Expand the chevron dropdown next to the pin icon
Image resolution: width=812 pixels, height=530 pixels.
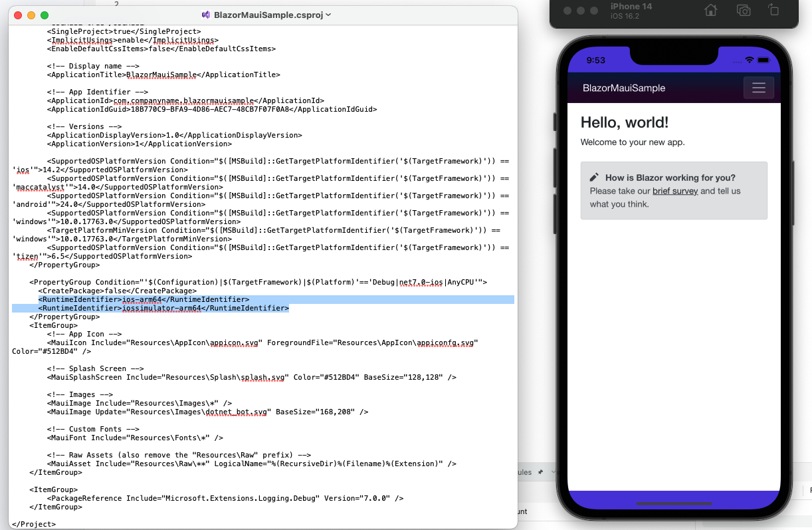pos(554,472)
